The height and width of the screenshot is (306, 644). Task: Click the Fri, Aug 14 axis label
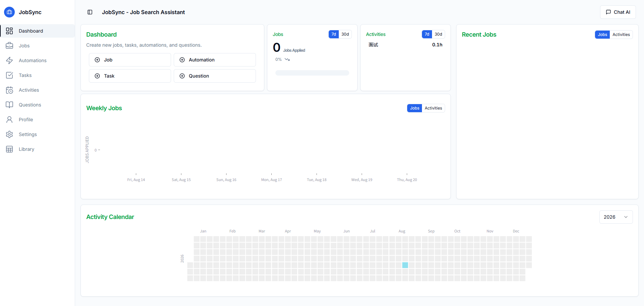(136, 180)
